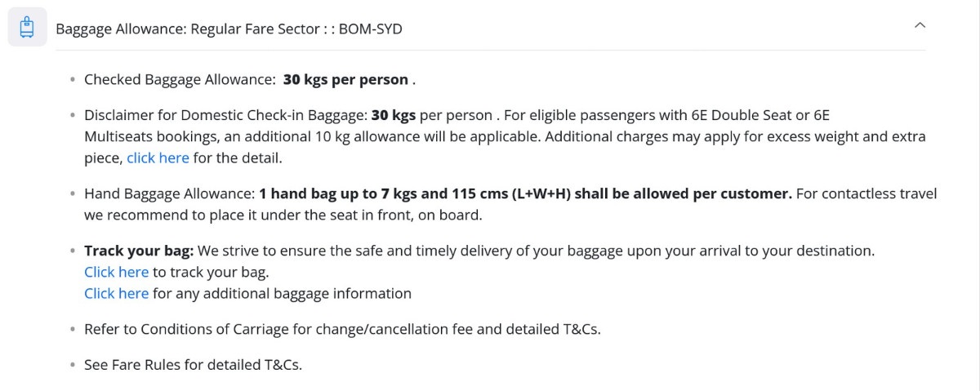Click 'for any additional baggage information' text
The image size is (980, 391).
282,293
